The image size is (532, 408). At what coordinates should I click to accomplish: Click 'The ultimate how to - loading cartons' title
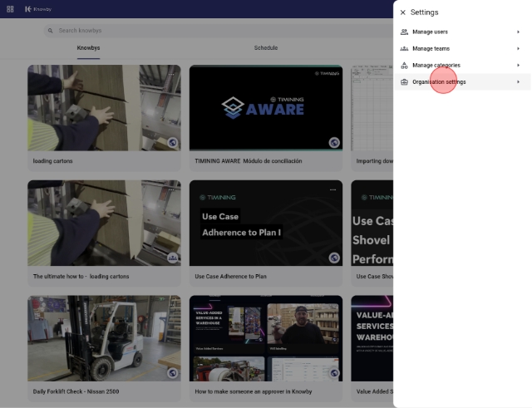click(81, 277)
